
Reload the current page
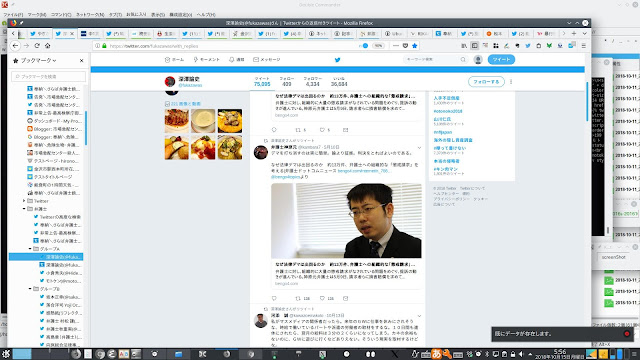point(37,46)
